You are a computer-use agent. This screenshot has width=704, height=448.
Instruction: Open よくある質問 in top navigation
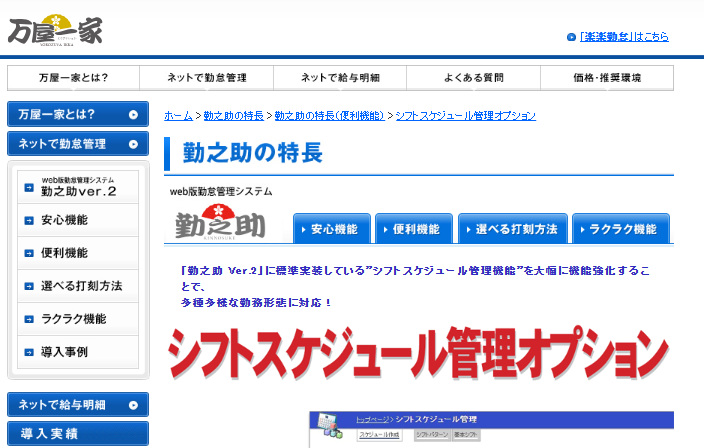474,78
